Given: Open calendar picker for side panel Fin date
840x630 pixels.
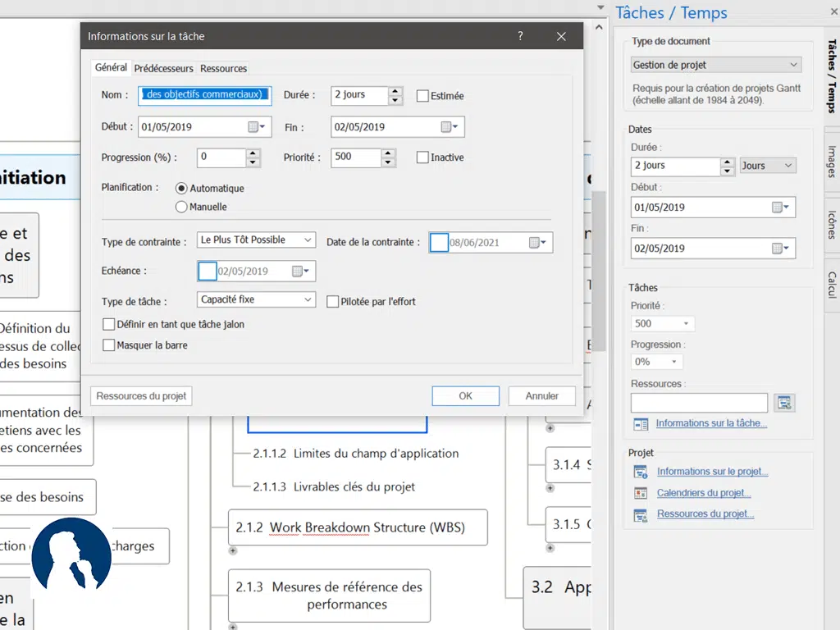Looking at the screenshot, I should point(781,249).
